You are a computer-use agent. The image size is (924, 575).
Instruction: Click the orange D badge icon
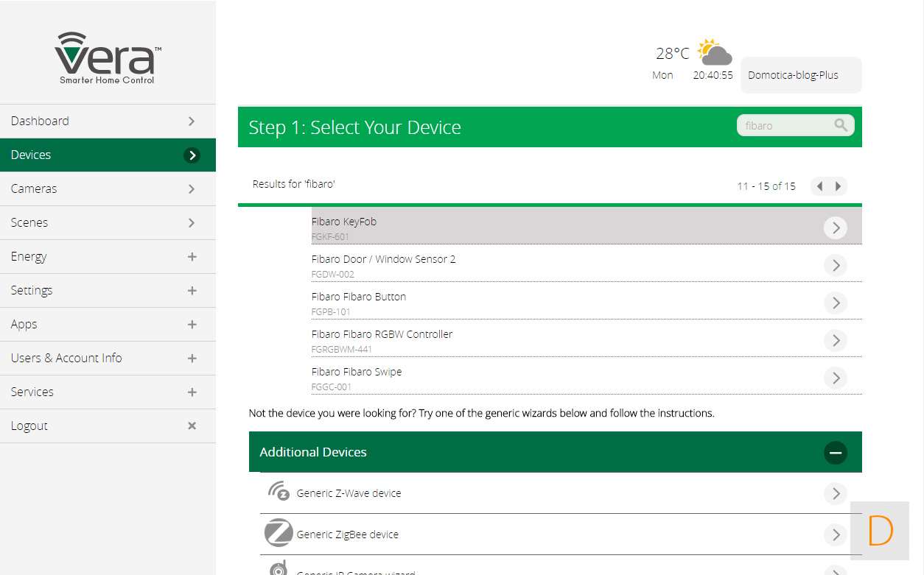click(880, 531)
